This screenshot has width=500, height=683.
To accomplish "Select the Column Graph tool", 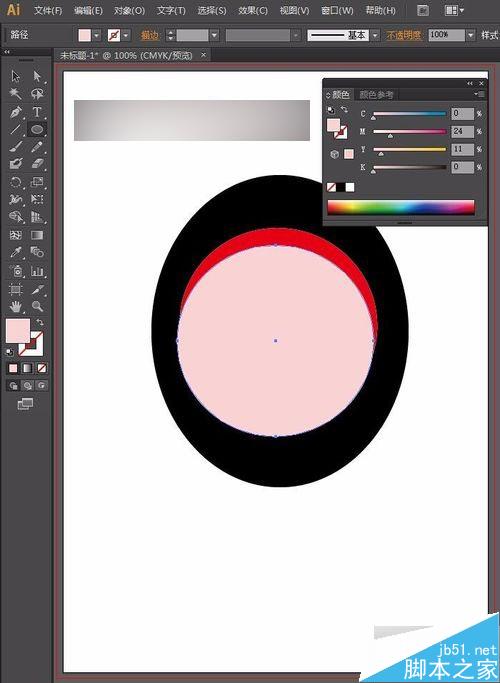I will pyautogui.click(x=37, y=271).
